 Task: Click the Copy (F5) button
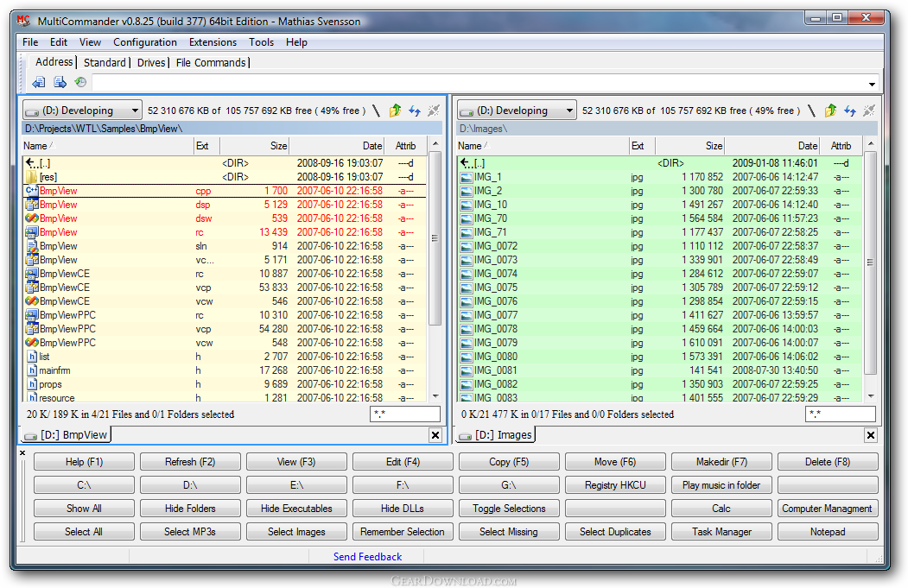(x=509, y=461)
